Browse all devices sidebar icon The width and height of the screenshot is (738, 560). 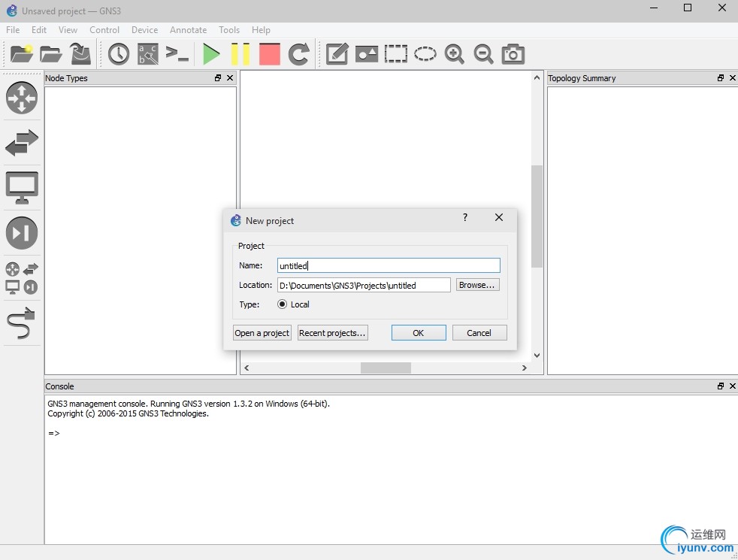coord(22,278)
